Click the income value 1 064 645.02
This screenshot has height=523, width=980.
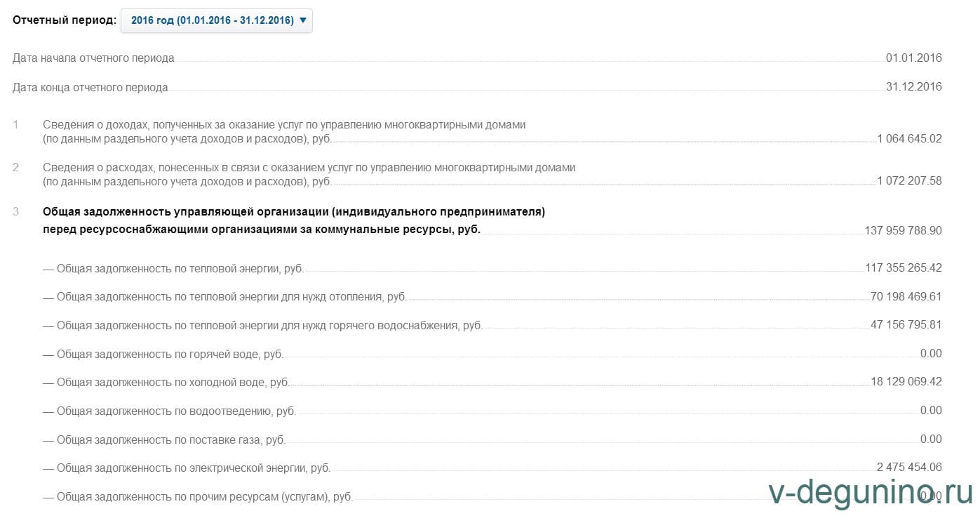[x=909, y=139]
